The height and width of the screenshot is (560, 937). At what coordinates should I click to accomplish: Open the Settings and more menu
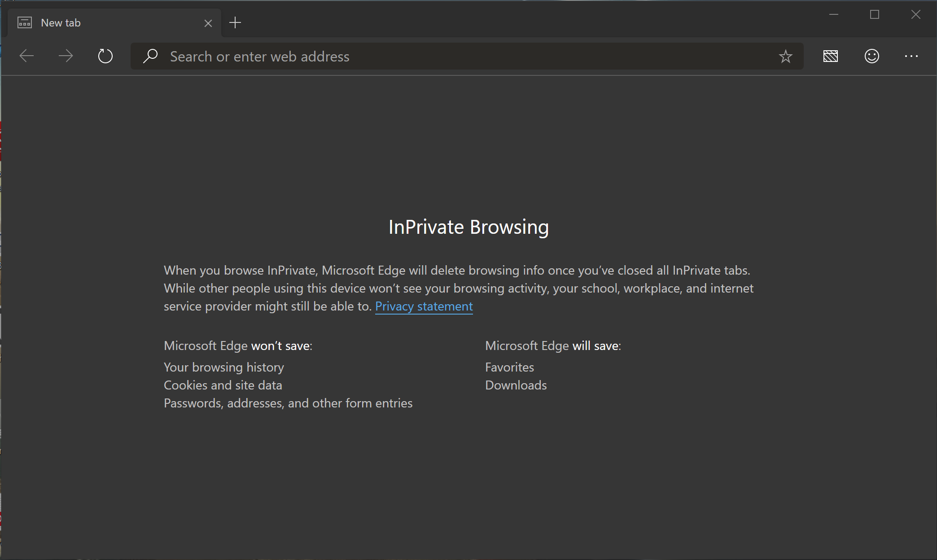911,56
